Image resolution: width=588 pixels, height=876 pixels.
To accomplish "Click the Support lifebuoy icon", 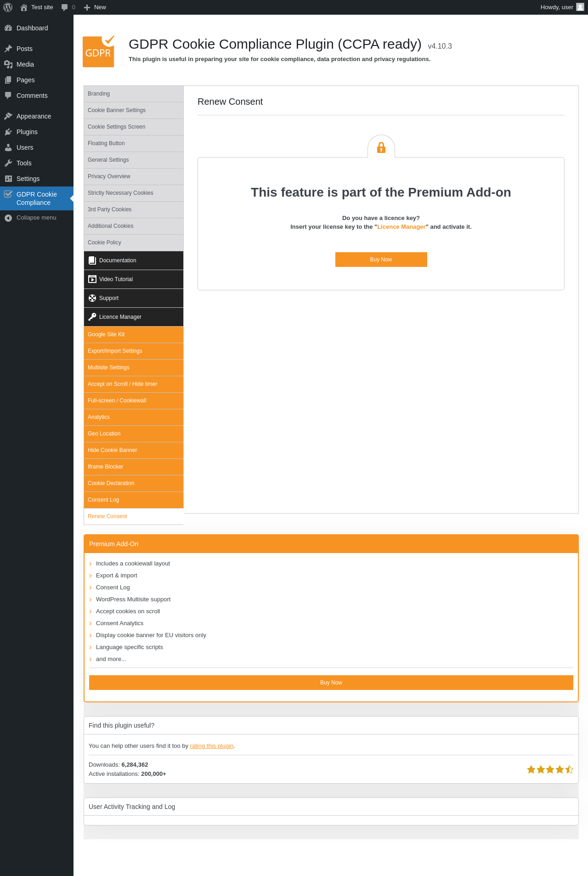I will 92,298.
